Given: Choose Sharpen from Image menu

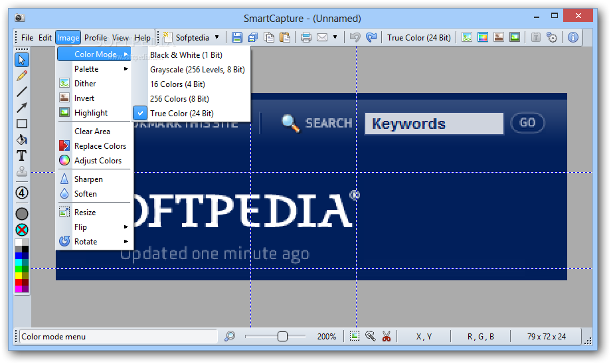Looking at the screenshot, I should pos(94,179).
